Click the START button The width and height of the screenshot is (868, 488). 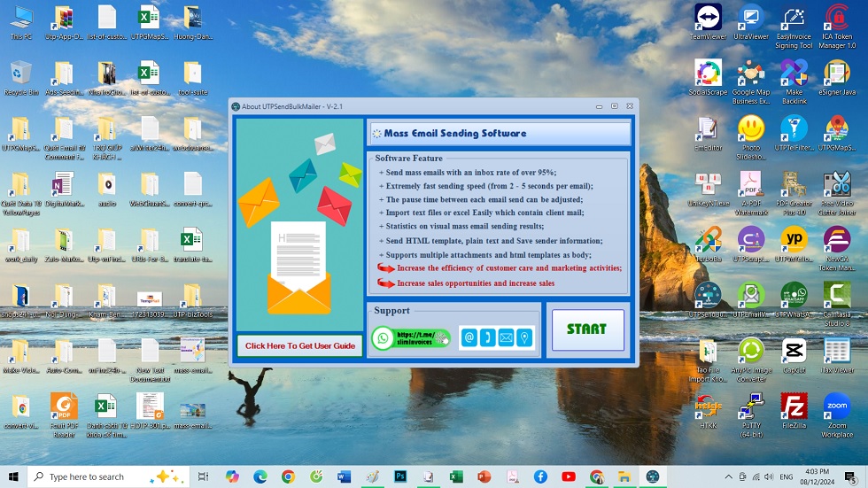[587, 329]
